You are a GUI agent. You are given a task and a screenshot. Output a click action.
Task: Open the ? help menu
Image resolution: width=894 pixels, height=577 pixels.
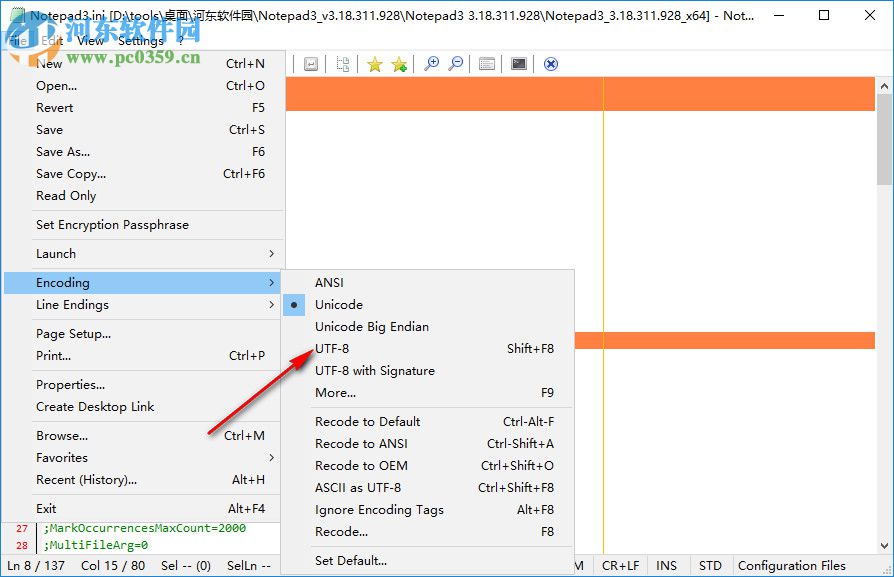[x=180, y=41]
